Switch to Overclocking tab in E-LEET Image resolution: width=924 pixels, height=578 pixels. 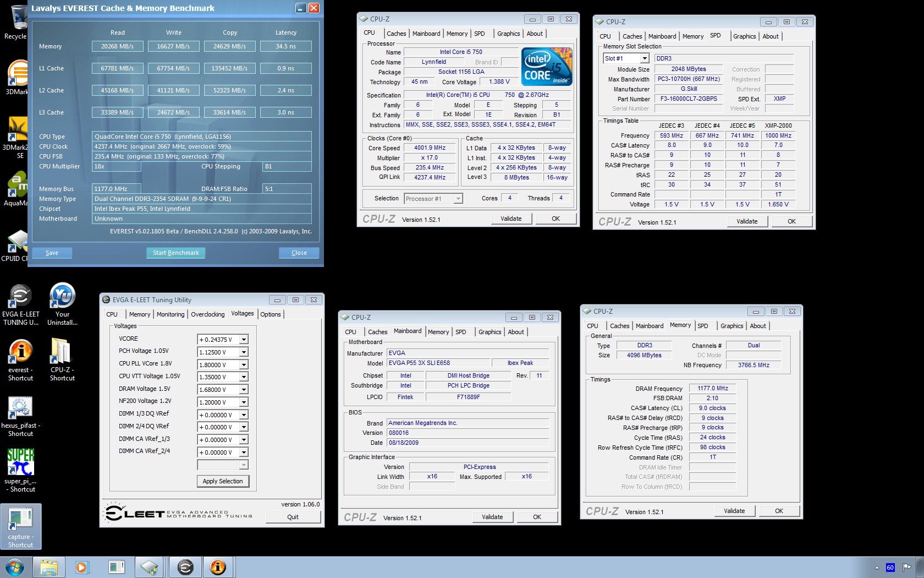(x=207, y=314)
